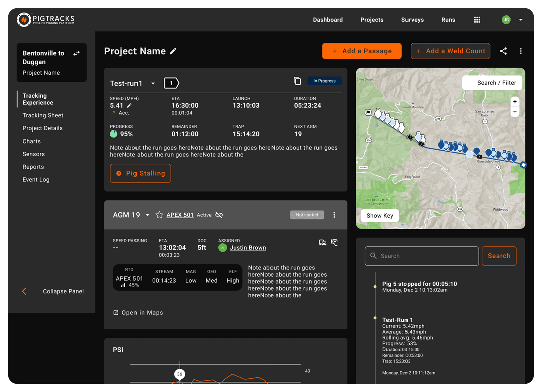Mute notifications for APEX 501
The image size is (542, 392).
point(218,215)
